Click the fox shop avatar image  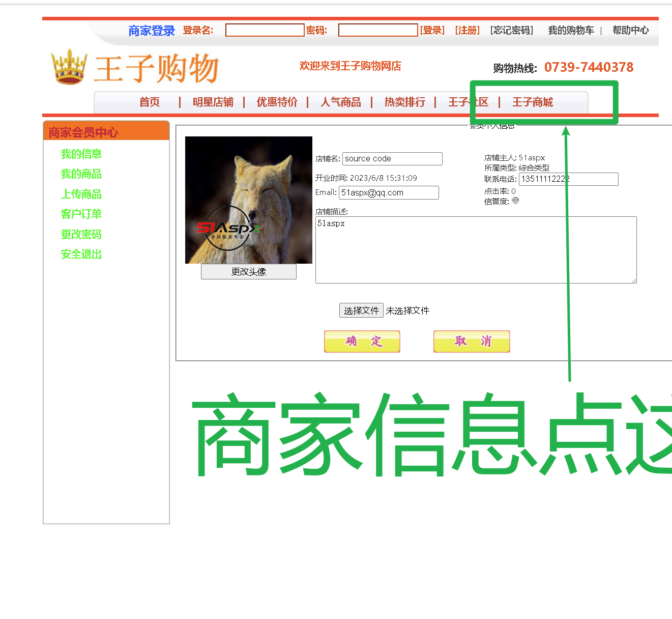[249, 200]
